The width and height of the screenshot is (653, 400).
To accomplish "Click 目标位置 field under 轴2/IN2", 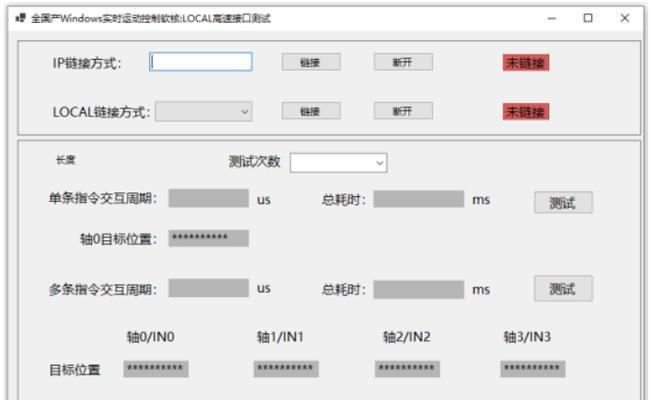I will 407,369.
